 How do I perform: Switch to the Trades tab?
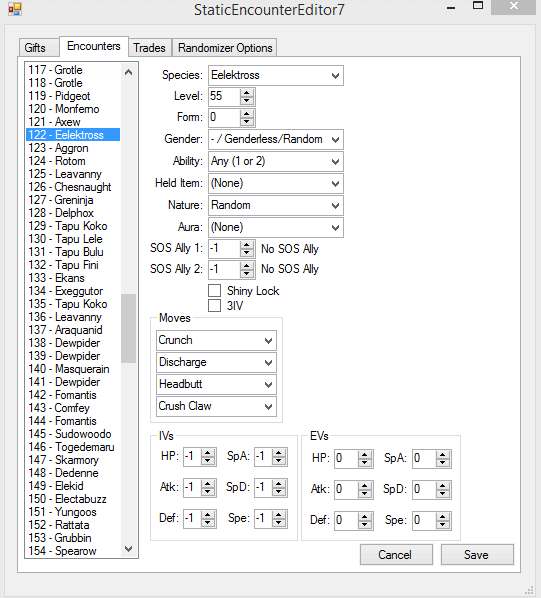149,48
